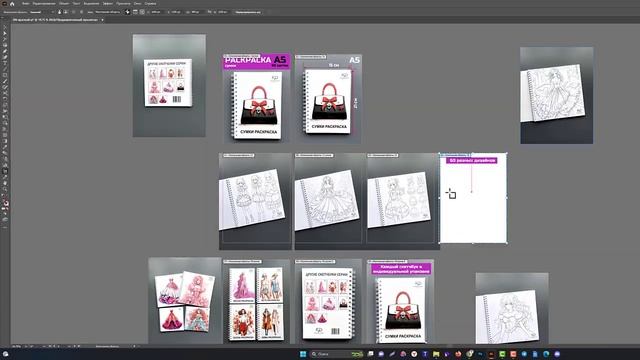Select the artboard with three dress sketches
The width and height of the screenshot is (640, 360).
pos(255,201)
